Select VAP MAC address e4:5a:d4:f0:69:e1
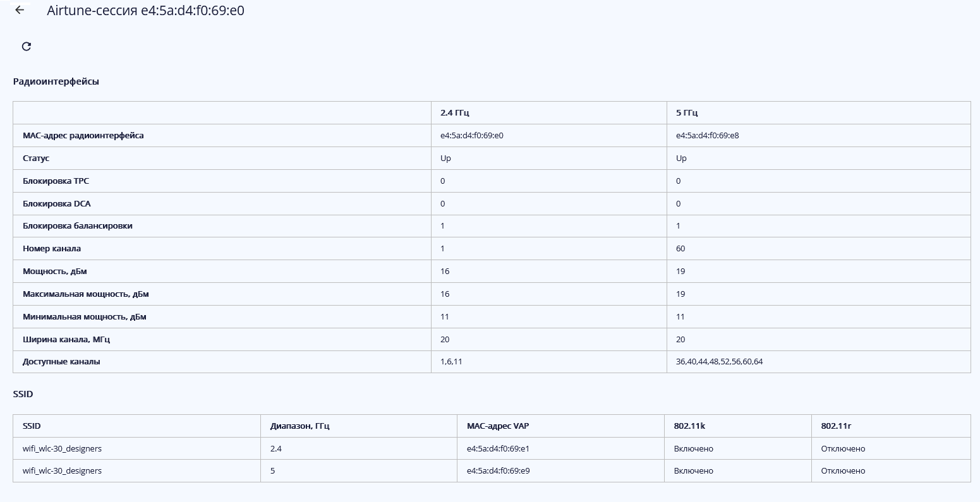 coord(498,448)
